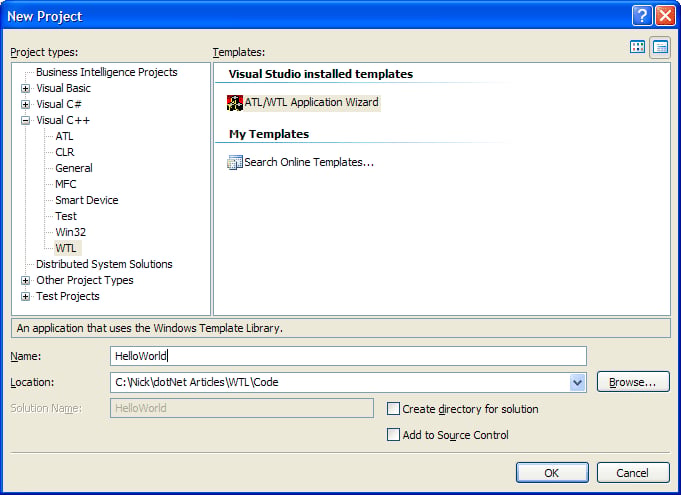Viewport: 681px width, 495px height.
Task: Switch templates to large icons view
Action: click(x=637, y=47)
